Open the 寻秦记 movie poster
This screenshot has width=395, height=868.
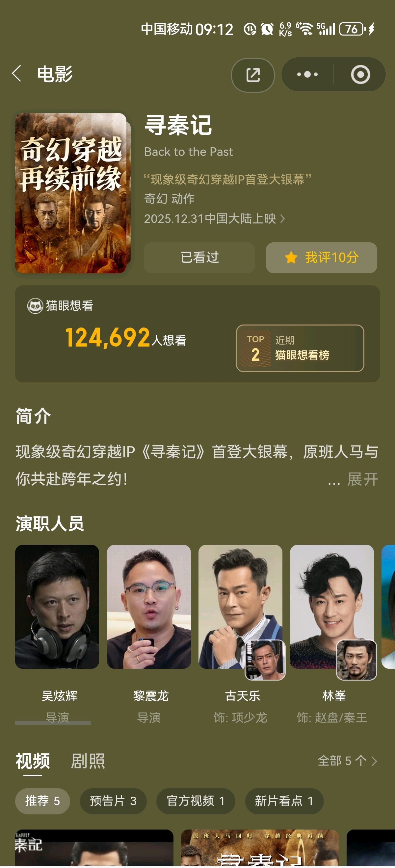(71, 193)
